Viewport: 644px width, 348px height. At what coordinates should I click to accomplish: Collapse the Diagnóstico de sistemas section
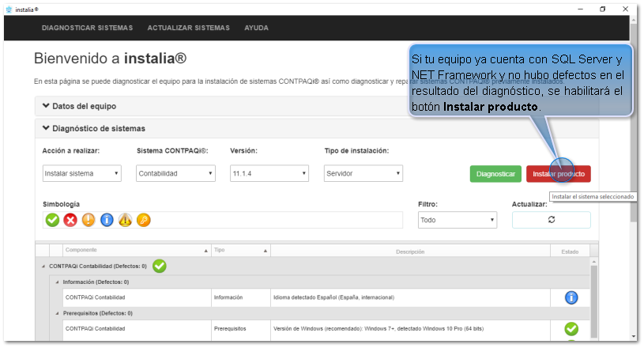pyautogui.click(x=98, y=128)
